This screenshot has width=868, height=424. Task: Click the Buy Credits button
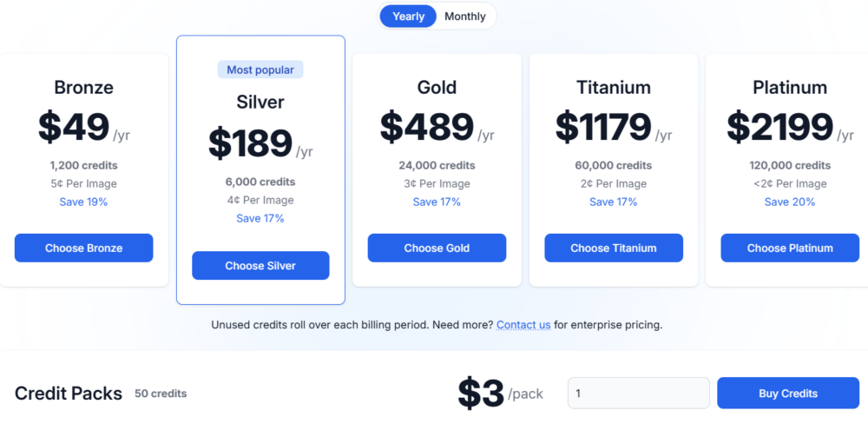click(788, 394)
